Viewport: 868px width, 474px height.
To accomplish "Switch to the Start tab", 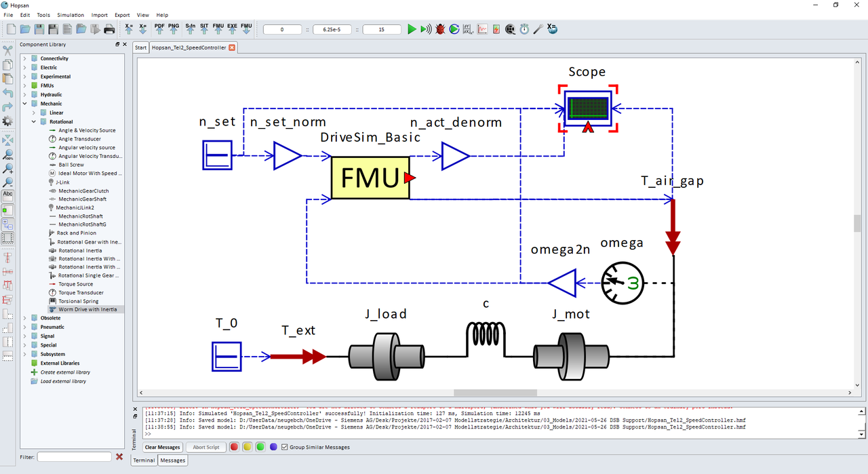I will click(x=141, y=47).
